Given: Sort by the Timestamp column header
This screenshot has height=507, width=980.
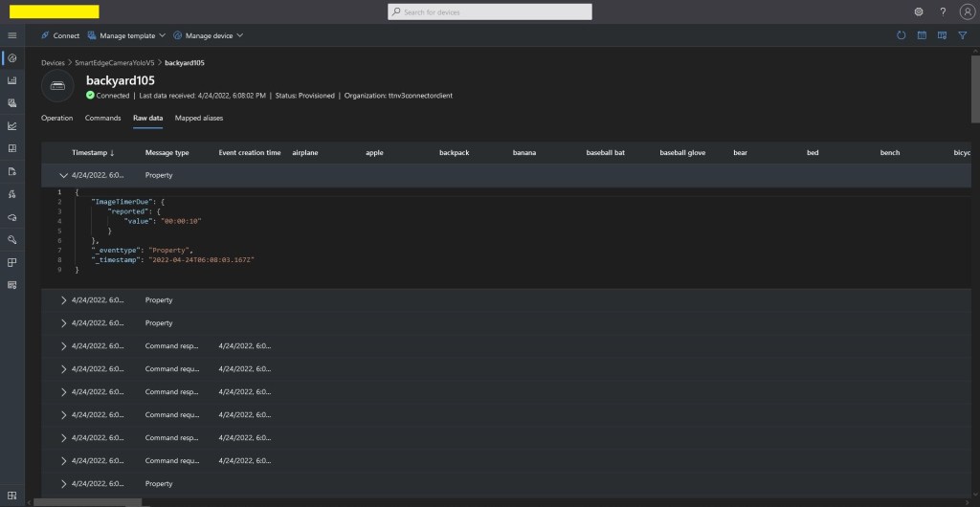Looking at the screenshot, I should coord(92,153).
